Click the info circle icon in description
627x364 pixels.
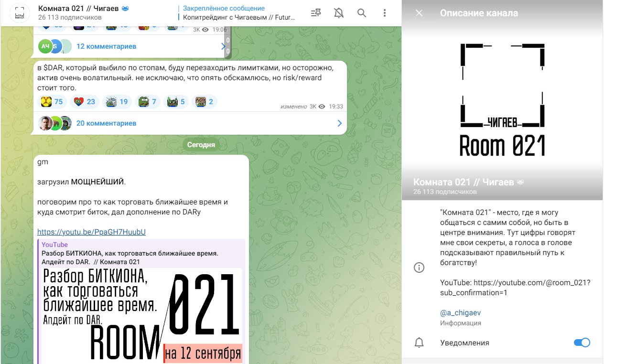(x=419, y=268)
